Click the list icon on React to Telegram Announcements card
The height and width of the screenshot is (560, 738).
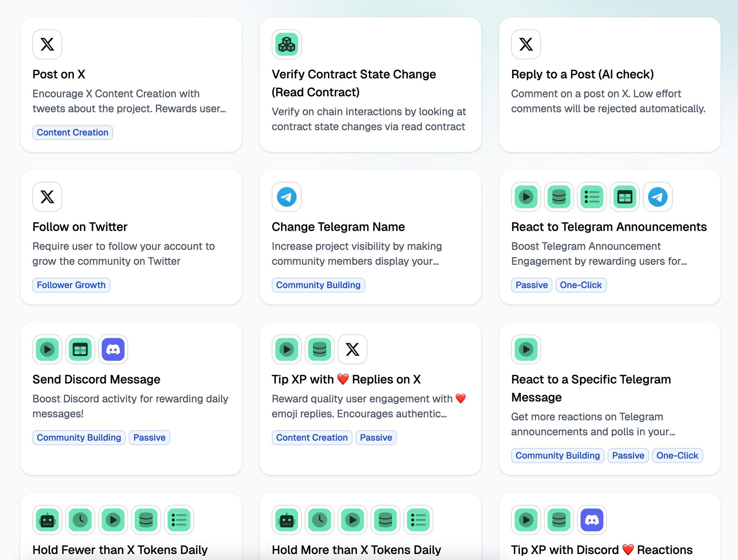tap(592, 197)
